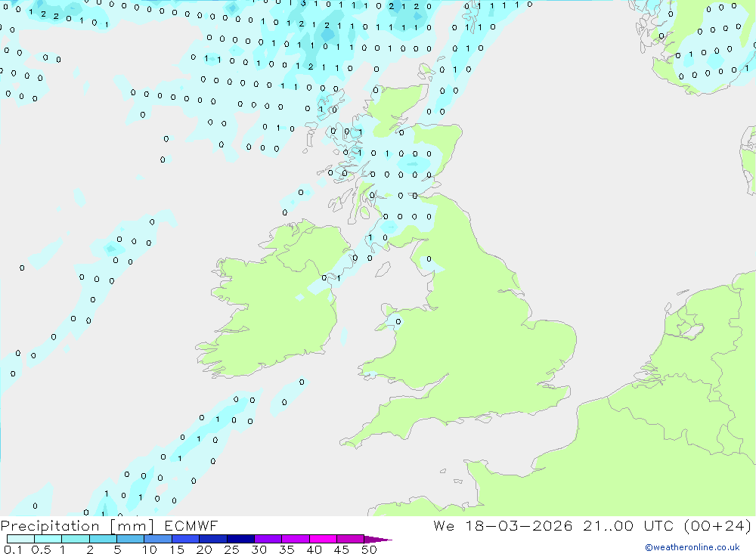Viewport: 756px width, 554px height.
Task: Select the 5–10 mm legend color swatch
Action: tap(131, 539)
